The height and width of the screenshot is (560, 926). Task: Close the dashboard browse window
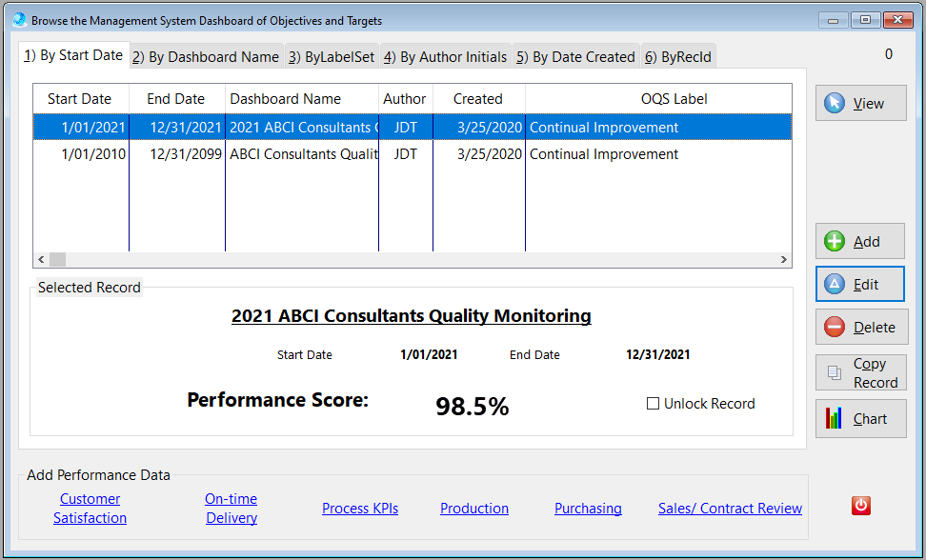click(x=898, y=20)
